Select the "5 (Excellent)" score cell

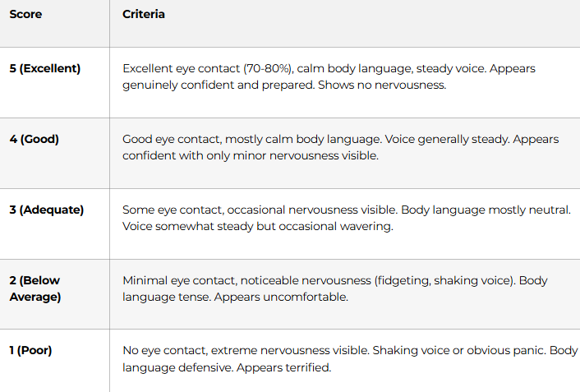45,68
